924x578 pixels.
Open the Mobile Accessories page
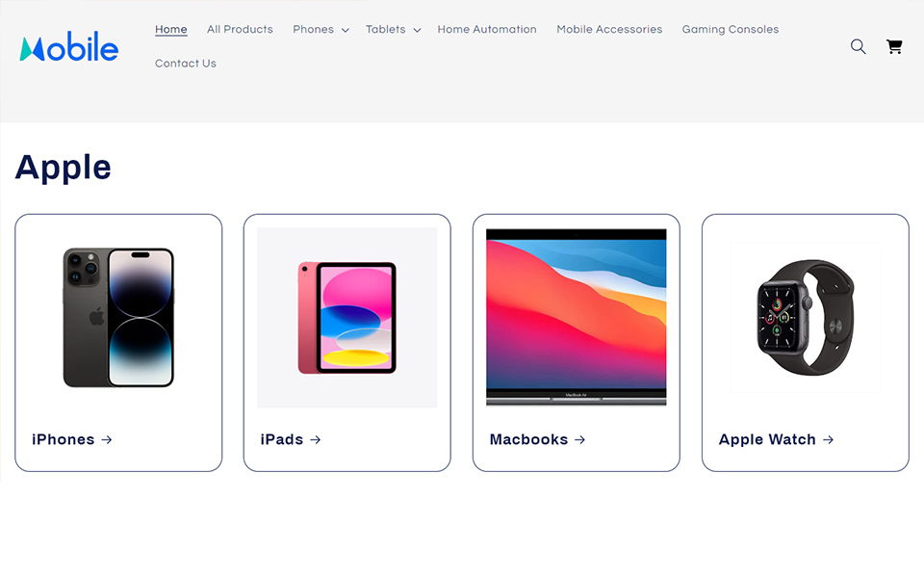coord(609,29)
